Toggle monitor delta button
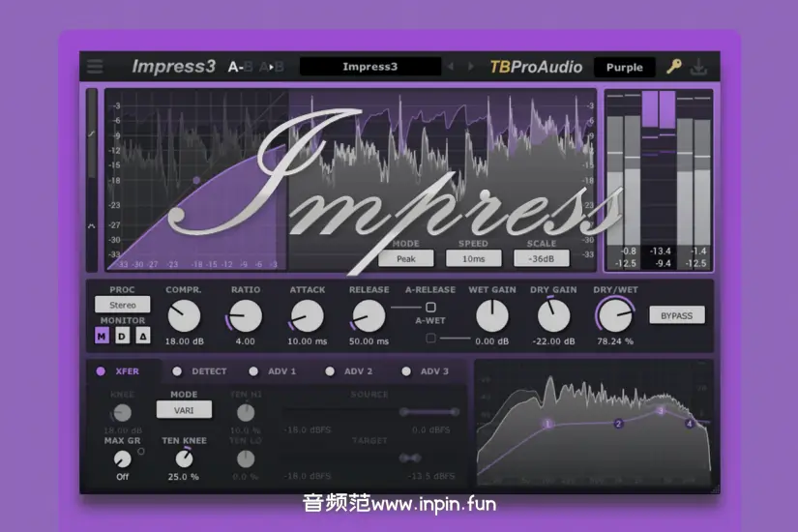This screenshot has width=798, height=532. [143, 336]
